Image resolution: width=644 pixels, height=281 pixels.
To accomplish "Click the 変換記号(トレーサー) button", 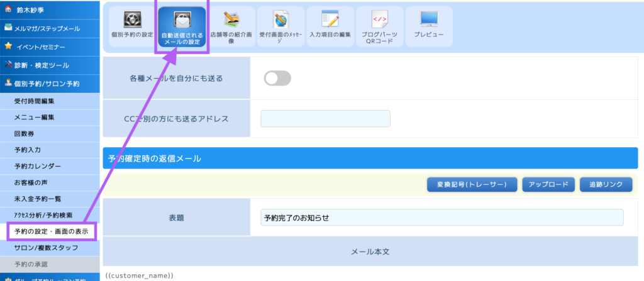I will click(x=472, y=184).
